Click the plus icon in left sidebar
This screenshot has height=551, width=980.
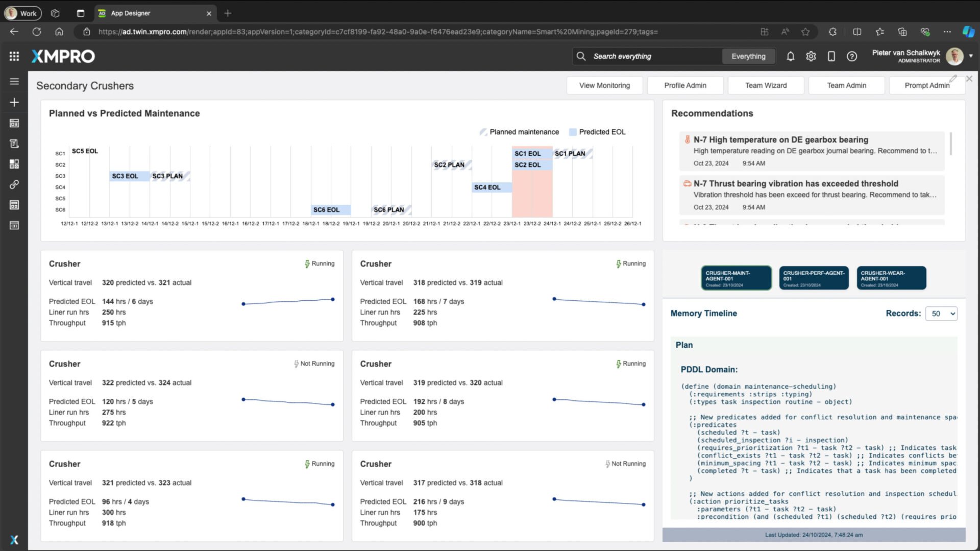point(14,102)
